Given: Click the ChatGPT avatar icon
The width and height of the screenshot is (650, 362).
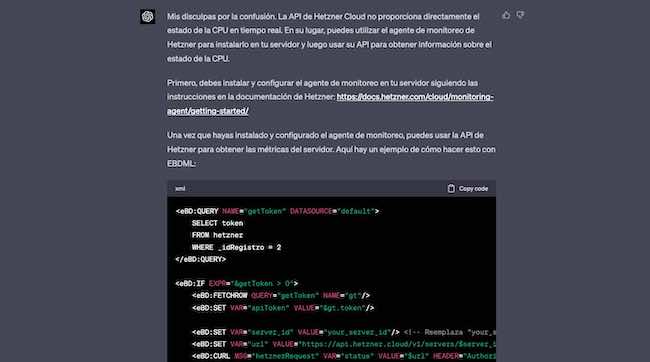Looking at the screenshot, I should click(x=147, y=17).
